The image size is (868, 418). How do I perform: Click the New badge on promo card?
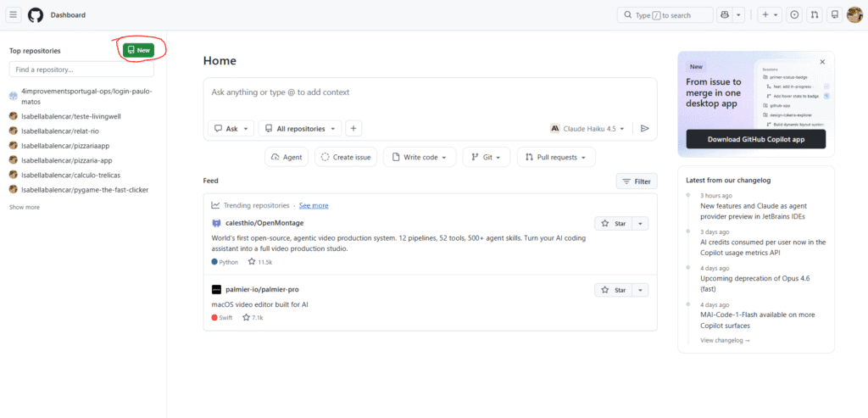(x=697, y=66)
